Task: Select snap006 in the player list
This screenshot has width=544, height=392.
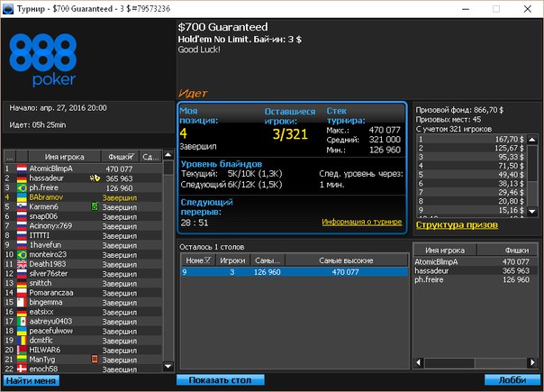Action: pyautogui.click(x=83, y=216)
